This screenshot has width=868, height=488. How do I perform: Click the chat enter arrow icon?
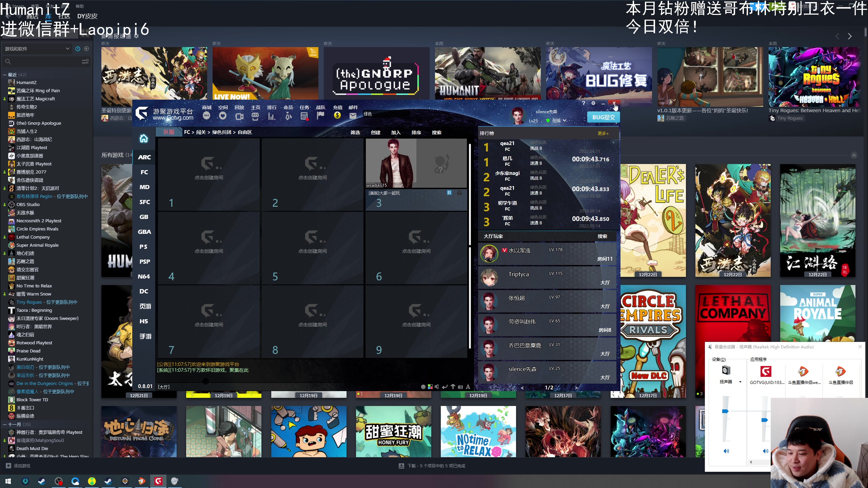445,387
